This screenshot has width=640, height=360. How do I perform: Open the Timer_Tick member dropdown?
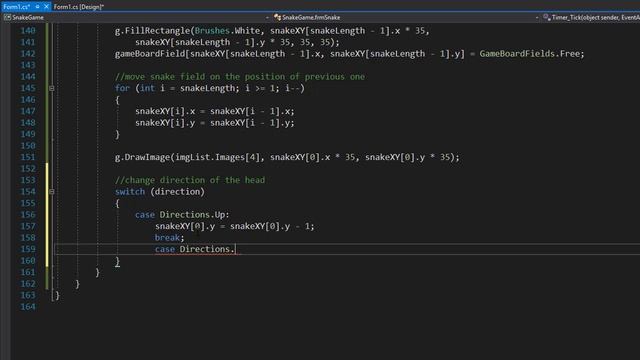click(x=596, y=18)
